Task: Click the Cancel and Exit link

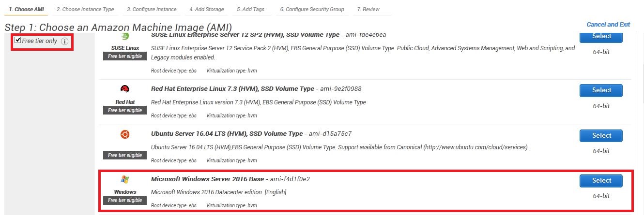Action: pyautogui.click(x=608, y=24)
